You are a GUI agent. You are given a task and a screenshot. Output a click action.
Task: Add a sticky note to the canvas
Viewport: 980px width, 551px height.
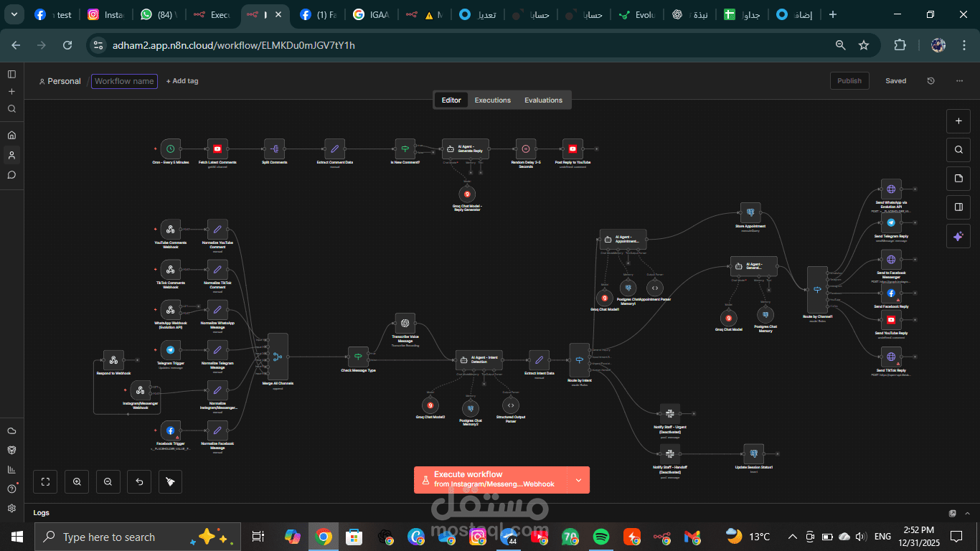click(958, 179)
